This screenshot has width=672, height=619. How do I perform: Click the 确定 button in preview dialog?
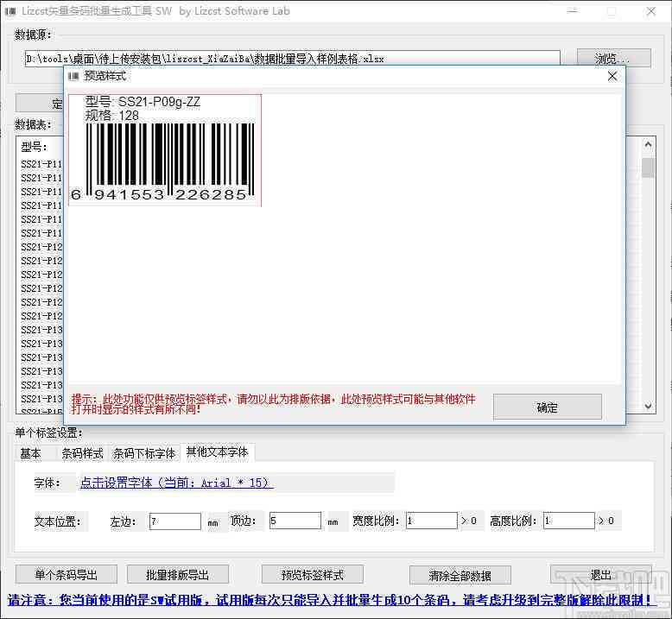[548, 407]
